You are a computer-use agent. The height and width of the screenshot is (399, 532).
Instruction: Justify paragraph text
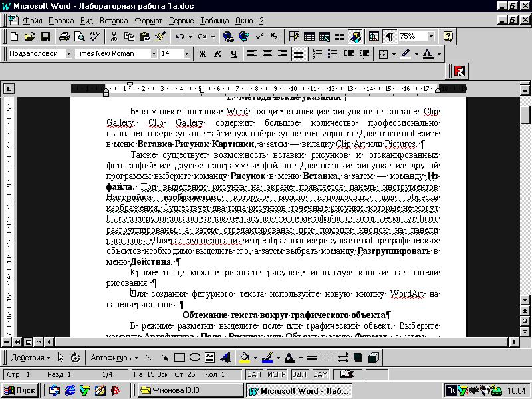click(x=298, y=54)
